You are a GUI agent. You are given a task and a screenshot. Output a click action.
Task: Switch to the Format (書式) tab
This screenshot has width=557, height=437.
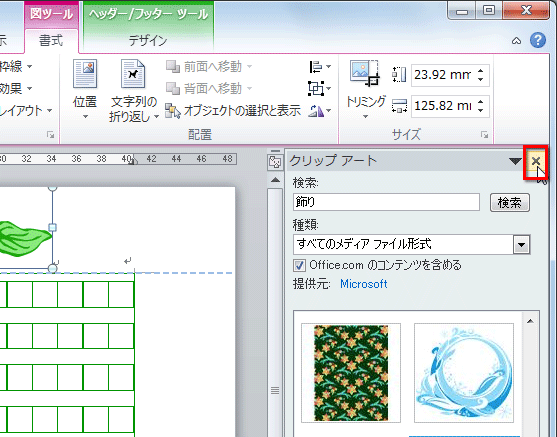click(x=51, y=41)
